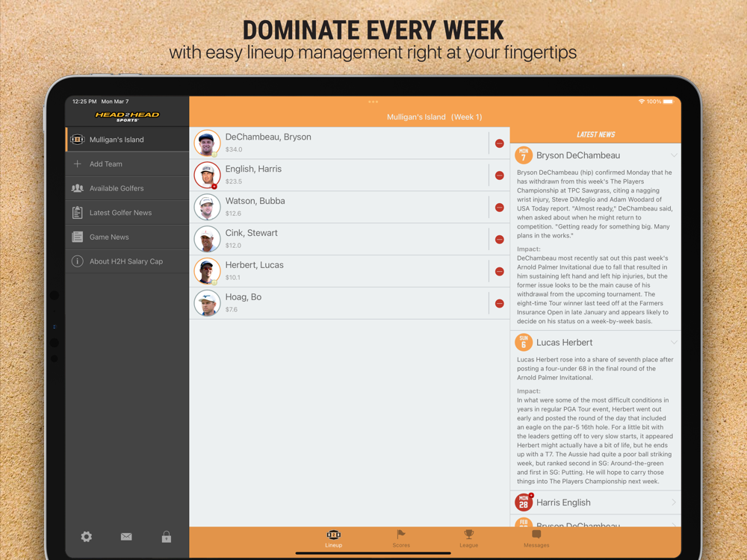The image size is (747, 560).
Task: Remove Hoag, Bo from lineup
Action: click(499, 303)
